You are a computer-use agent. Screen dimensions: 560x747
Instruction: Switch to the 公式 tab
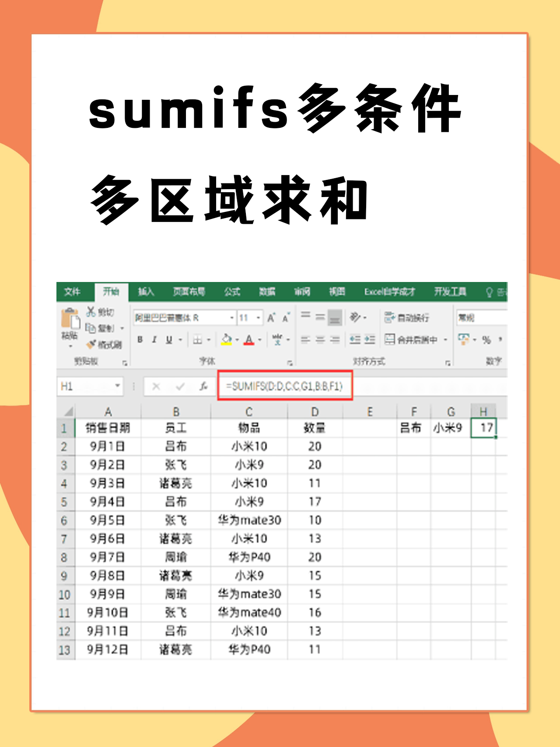point(232,292)
